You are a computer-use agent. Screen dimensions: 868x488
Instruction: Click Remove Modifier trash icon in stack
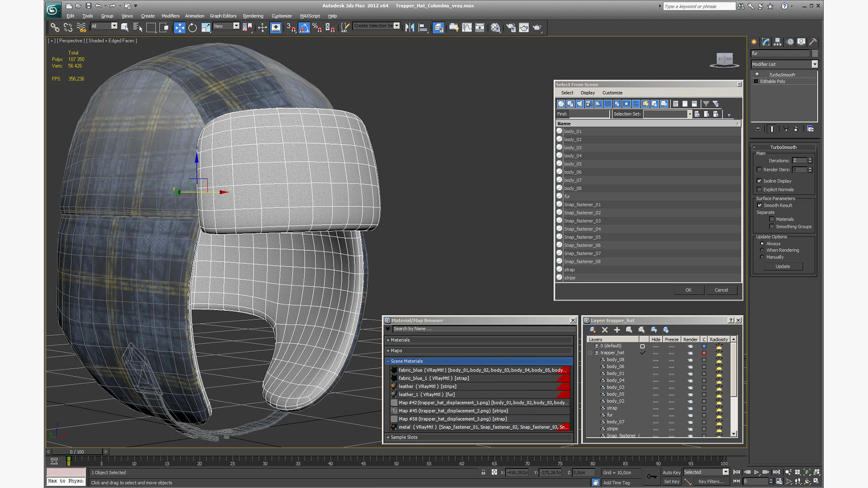[x=796, y=129]
